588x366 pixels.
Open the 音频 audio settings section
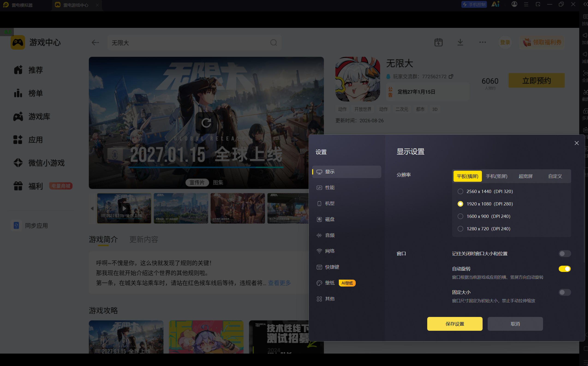347,235
